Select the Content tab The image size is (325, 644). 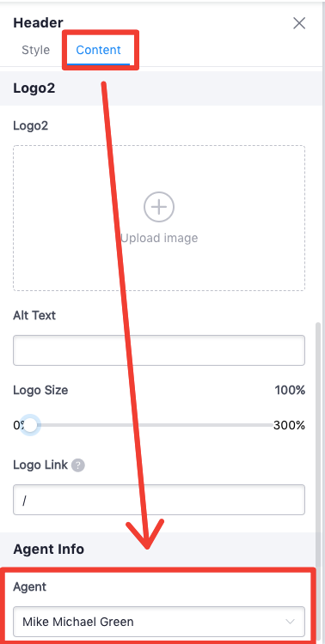pos(98,50)
